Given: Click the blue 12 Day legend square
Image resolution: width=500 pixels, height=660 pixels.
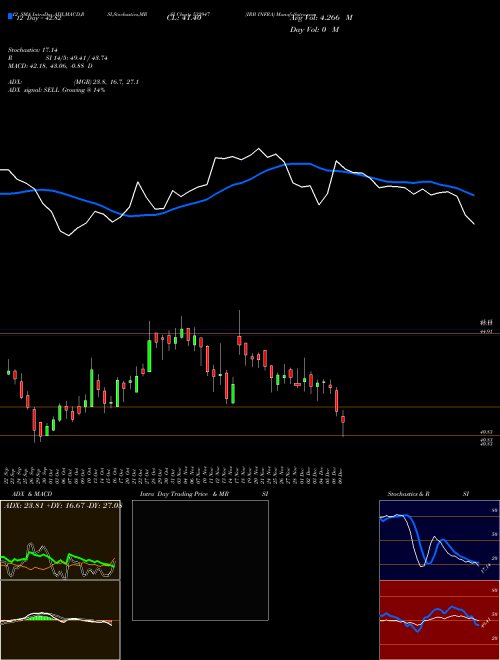Looking at the screenshot, I should click(11, 16).
